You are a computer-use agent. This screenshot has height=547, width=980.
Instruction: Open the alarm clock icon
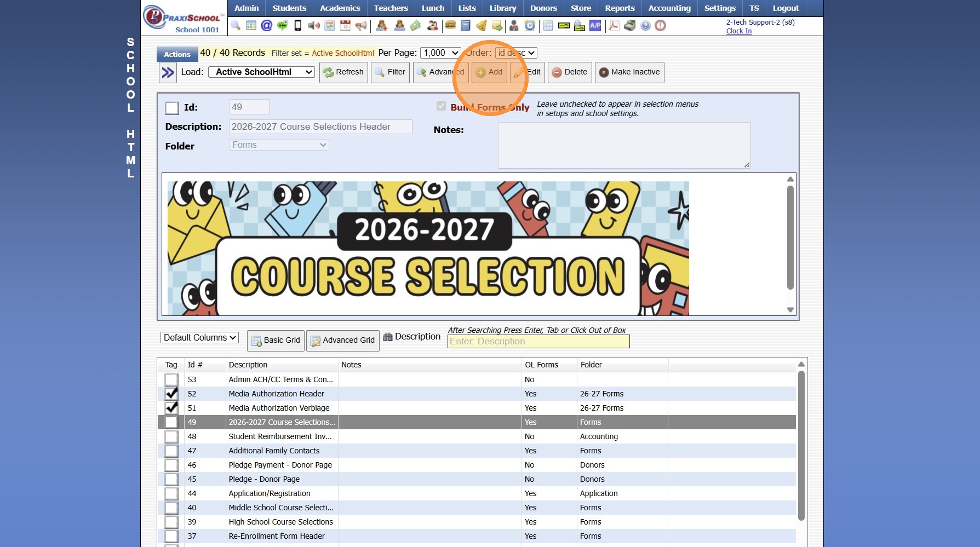[x=530, y=26]
